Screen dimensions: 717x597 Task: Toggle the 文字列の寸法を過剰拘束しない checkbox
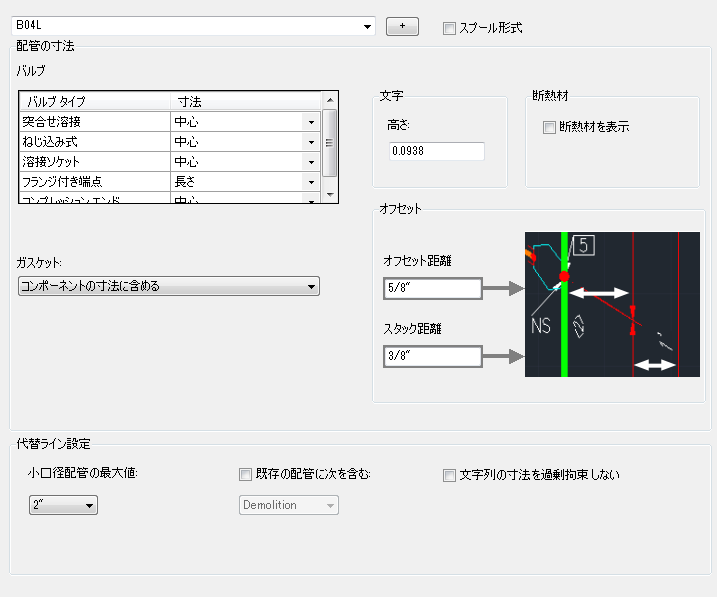pos(449,475)
